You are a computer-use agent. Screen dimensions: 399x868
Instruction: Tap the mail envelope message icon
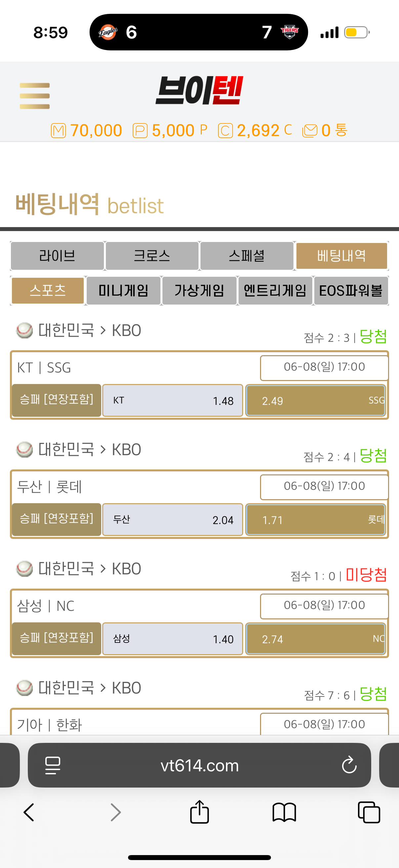310,131
